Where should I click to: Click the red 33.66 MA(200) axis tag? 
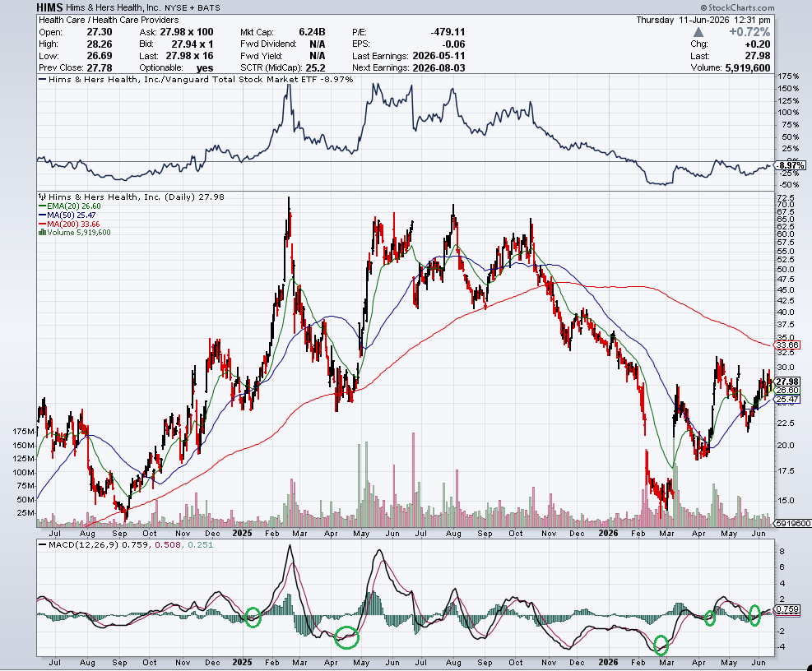pyautogui.click(x=787, y=345)
